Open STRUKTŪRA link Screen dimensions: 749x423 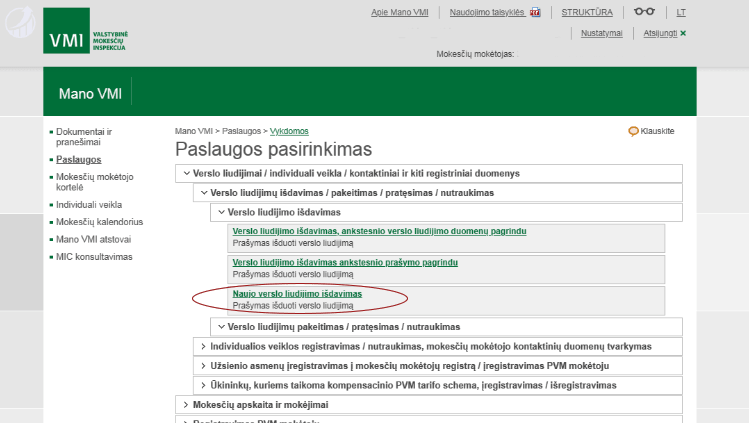coord(587,12)
